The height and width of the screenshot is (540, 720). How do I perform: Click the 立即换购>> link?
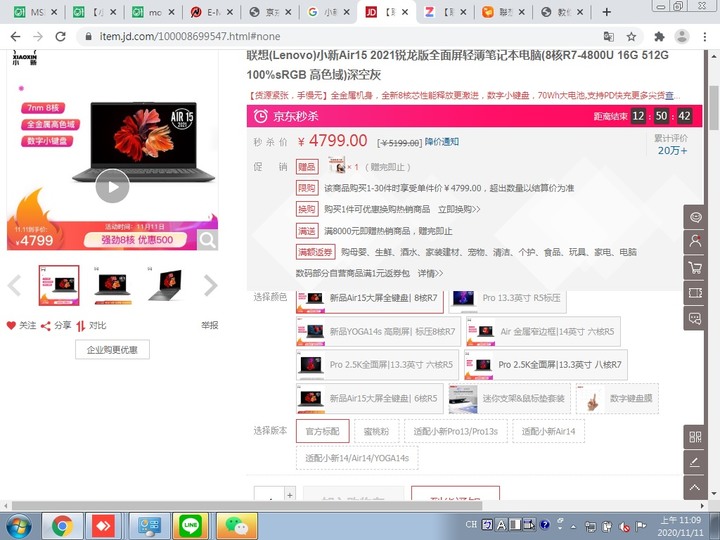(459, 209)
